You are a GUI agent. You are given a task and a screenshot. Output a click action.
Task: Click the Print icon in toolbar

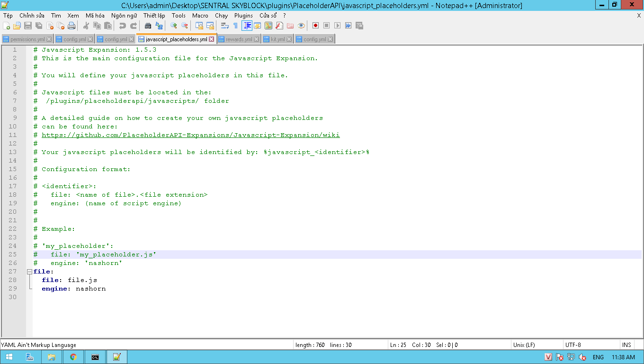(72, 26)
